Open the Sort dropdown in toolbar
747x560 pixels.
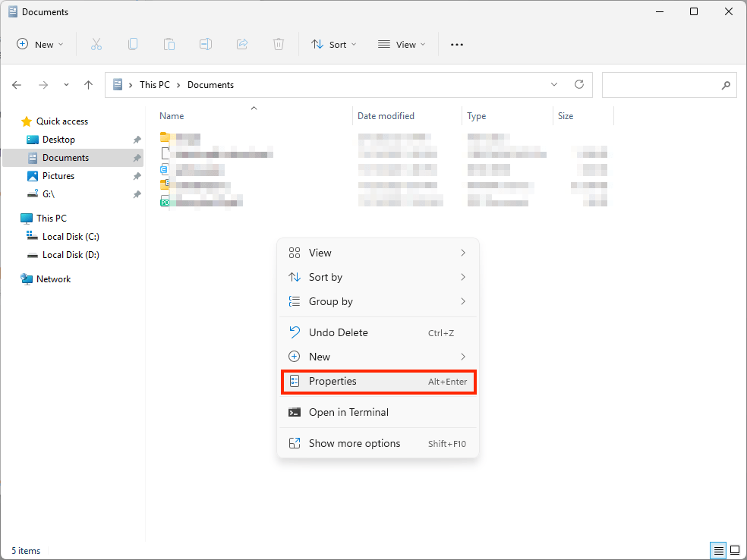[333, 45]
